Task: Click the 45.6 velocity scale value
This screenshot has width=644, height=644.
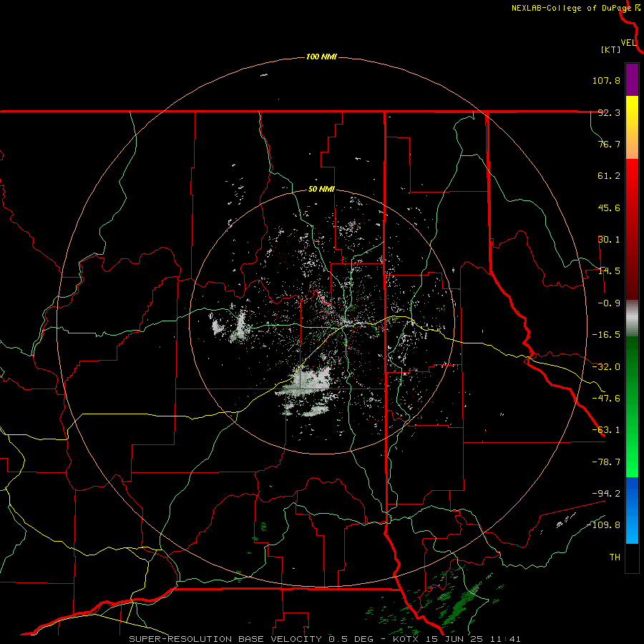Action: click(x=609, y=208)
